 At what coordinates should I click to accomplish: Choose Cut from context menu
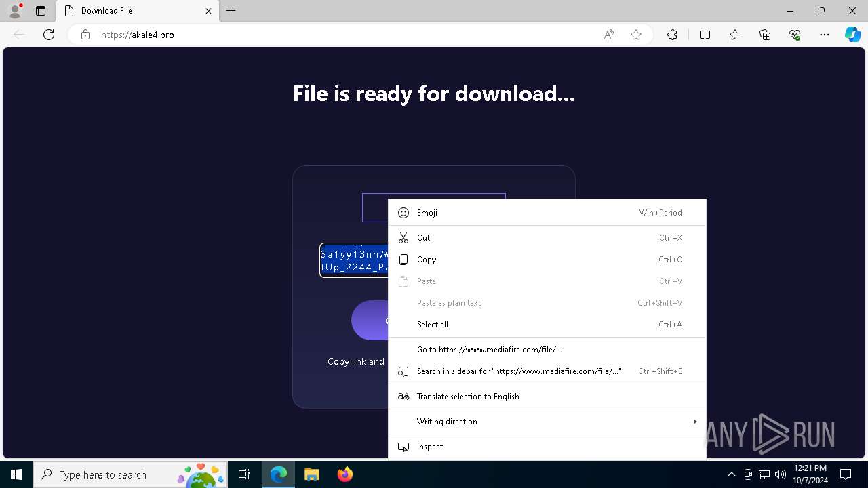coord(547,238)
